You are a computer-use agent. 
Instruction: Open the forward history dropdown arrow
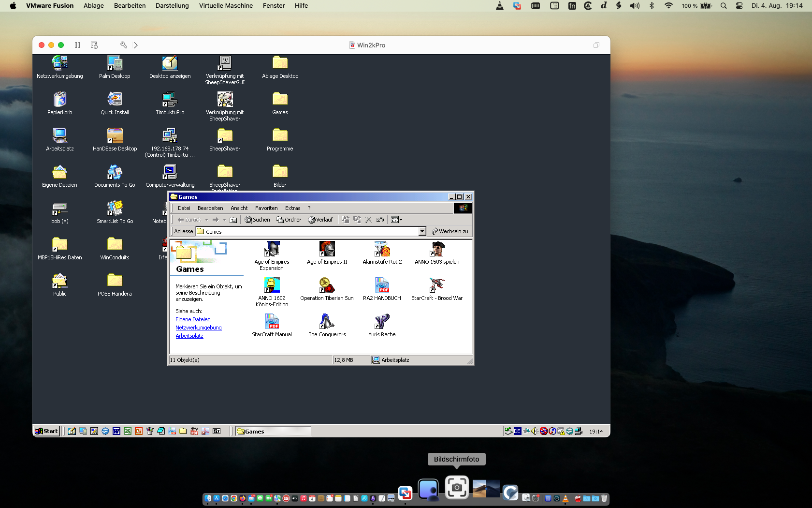224,220
